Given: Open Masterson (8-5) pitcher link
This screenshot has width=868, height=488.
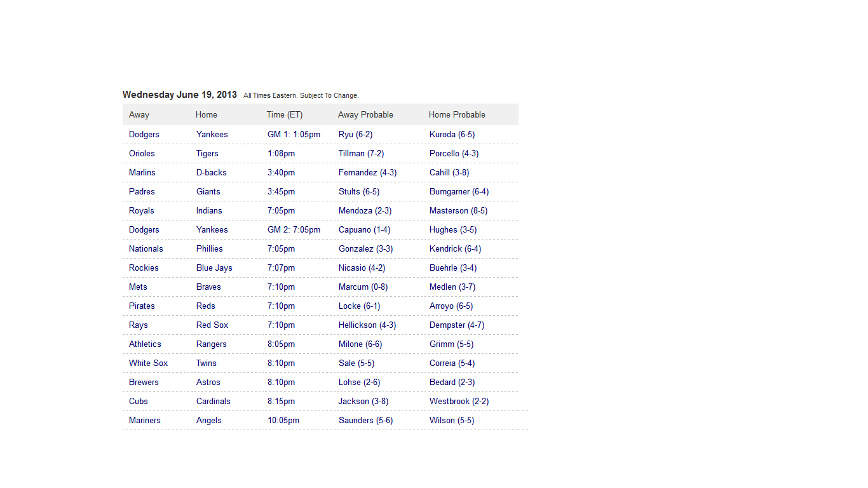Looking at the screenshot, I should coord(458,210).
